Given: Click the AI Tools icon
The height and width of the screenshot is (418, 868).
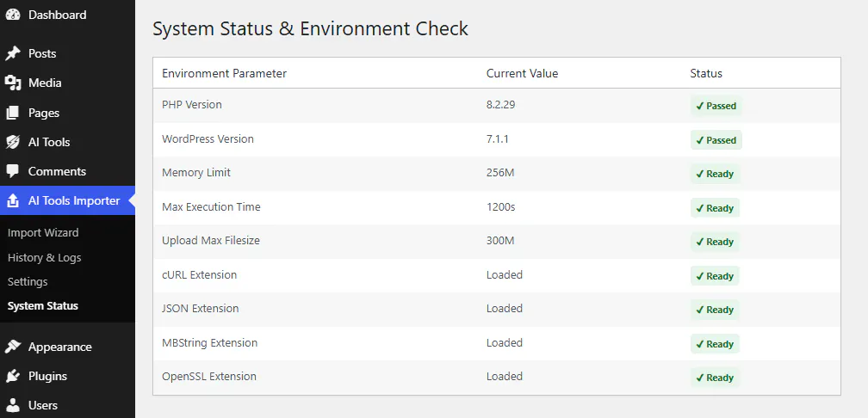Looking at the screenshot, I should coord(13,142).
